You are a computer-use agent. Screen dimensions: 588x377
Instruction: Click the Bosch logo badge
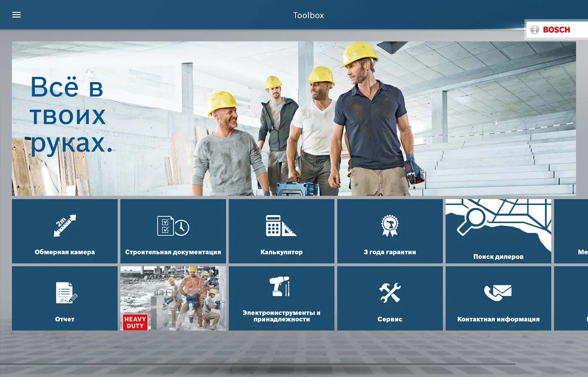click(x=557, y=30)
